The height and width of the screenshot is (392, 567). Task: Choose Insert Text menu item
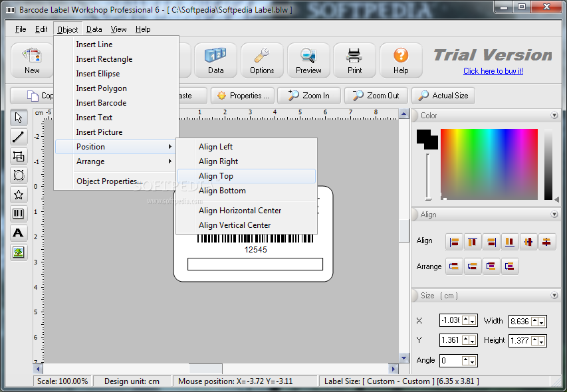pyautogui.click(x=116, y=118)
